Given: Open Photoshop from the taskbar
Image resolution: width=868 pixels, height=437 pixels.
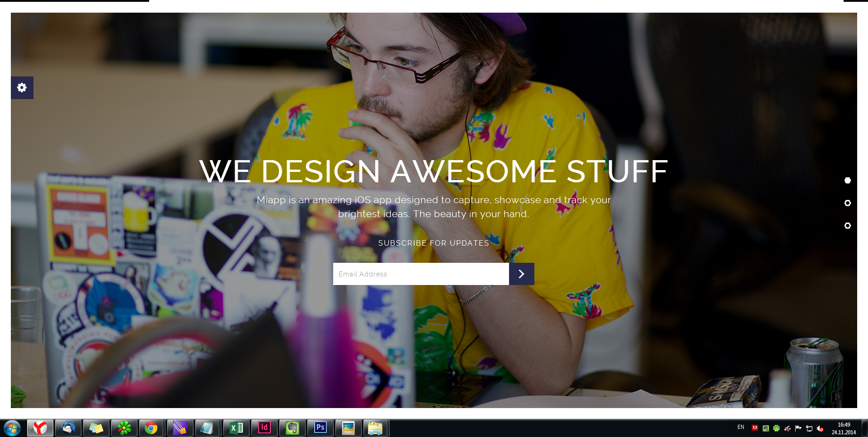Looking at the screenshot, I should tap(321, 428).
